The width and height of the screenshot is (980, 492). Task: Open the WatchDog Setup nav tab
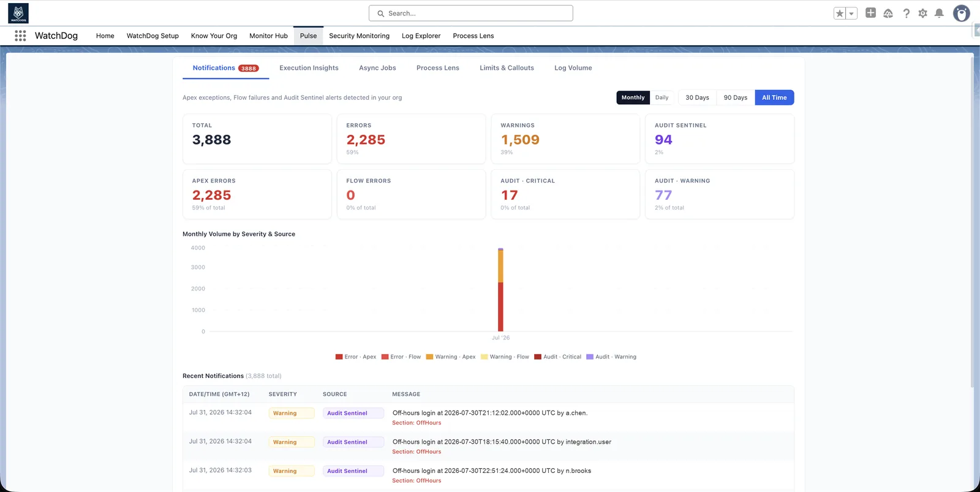(x=153, y=36)
